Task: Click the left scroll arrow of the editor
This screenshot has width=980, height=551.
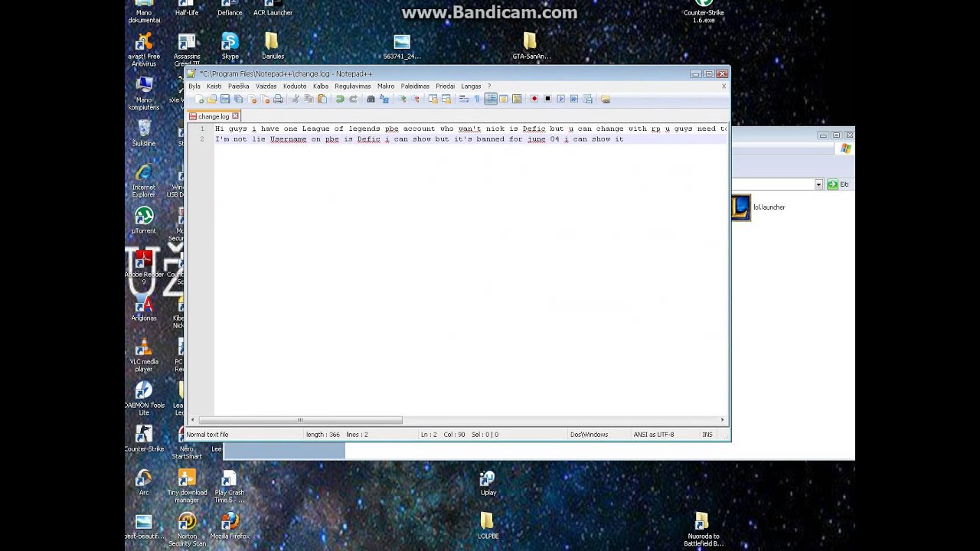Action: coord(193,420)
